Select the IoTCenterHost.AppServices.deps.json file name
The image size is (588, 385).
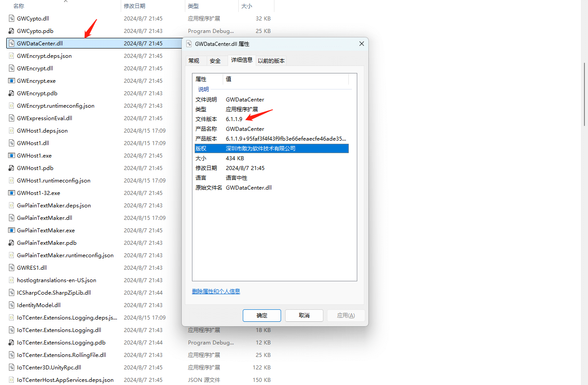[65, 380]
